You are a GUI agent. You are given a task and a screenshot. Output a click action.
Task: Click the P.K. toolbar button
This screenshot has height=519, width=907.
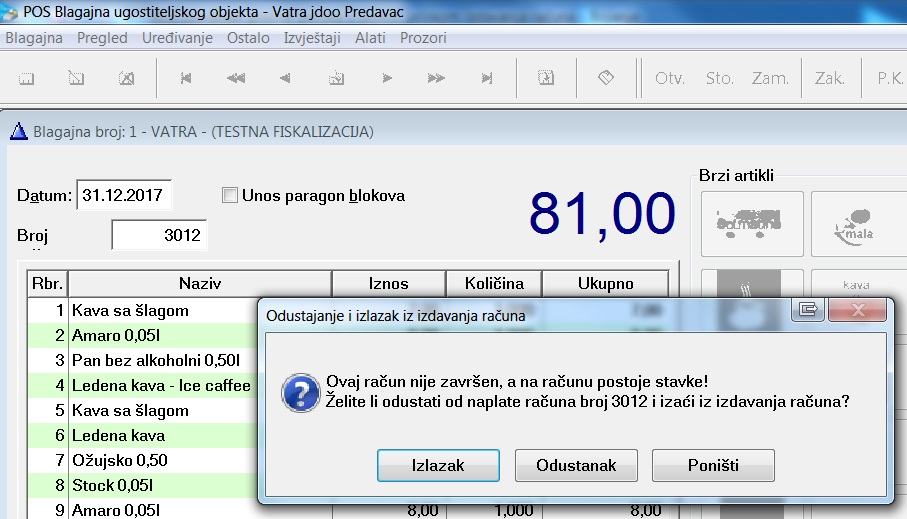click(x=890, y=78)
